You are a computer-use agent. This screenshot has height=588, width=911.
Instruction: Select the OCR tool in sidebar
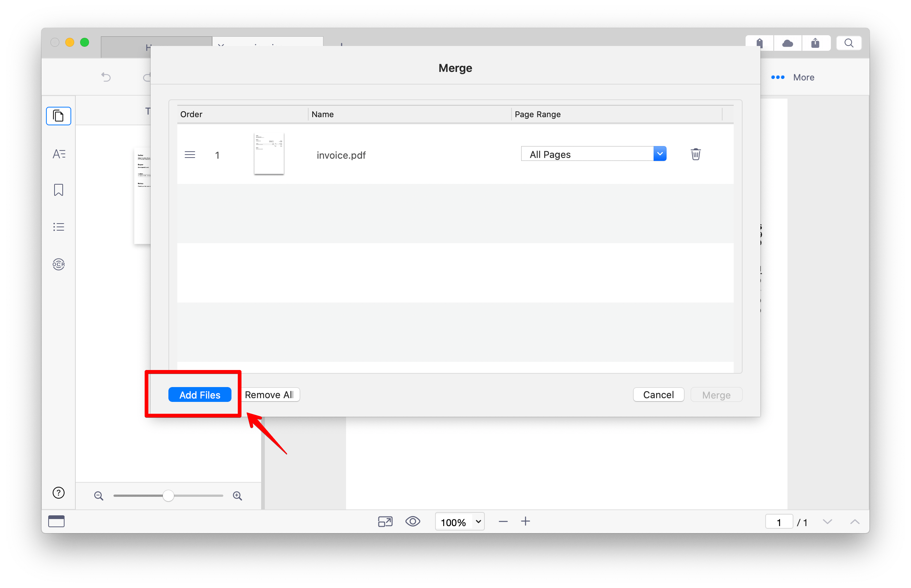click(59, 264)
